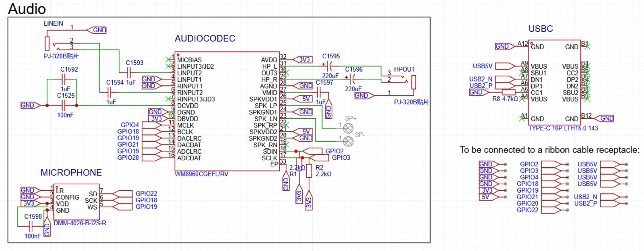Select the 3V3 net flag at AVDD
This screenshot has height=251, width=644.
pyautogui.click(x=303, y=60)
